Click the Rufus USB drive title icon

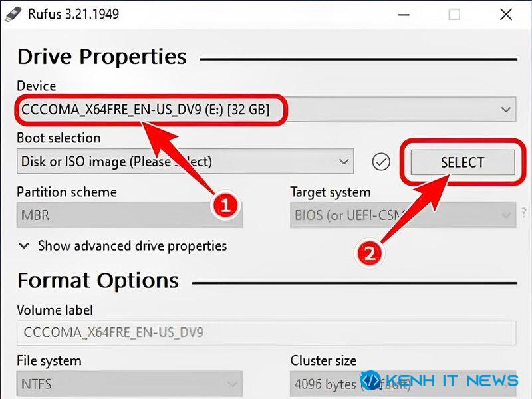pos(13,14)
